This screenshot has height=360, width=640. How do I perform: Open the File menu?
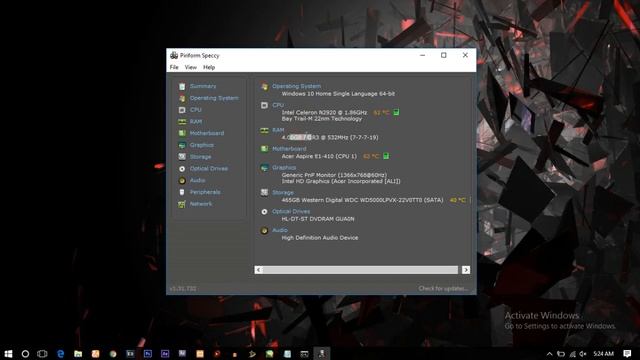(174, 67)
